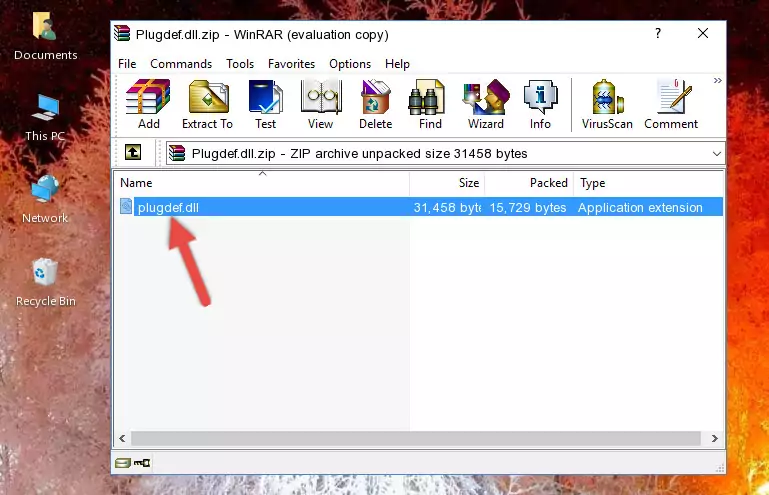The height and width of the screenshot is (495, 769).
Task: Click the Application extension type cell
Action: (x=640, y=208)
